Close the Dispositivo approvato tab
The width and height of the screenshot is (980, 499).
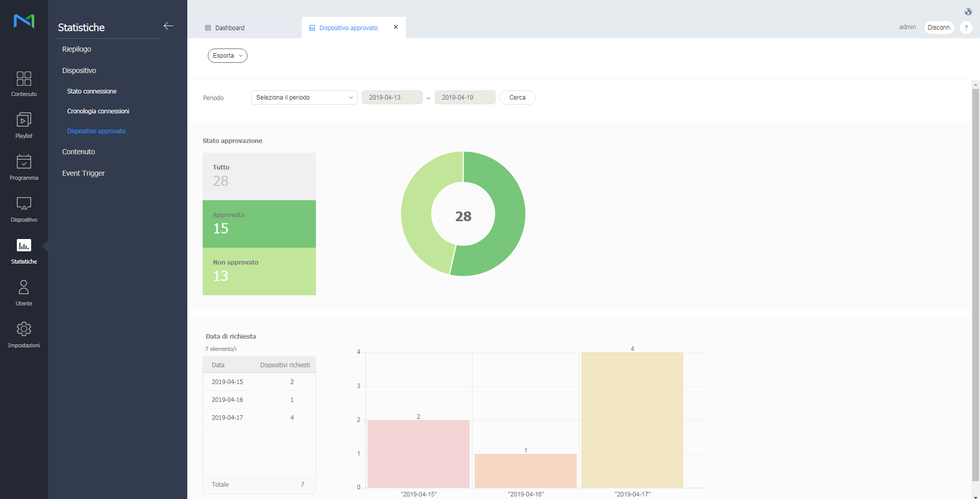[396, 27]
